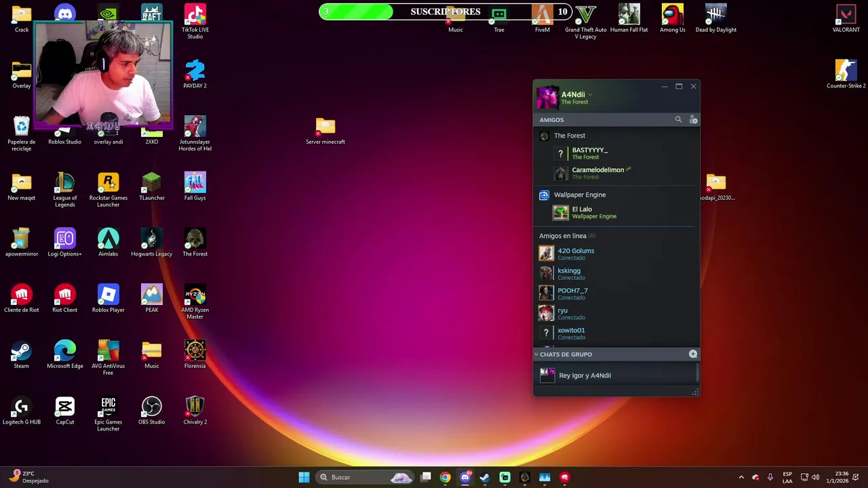Open the volume icon in system tray
Viewport: 868px width, 488px height.
[x=815, y=477]
